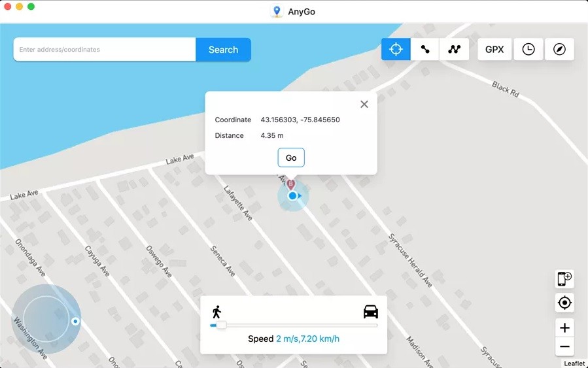Viewport: 588px width, 368px height.
Task: Click the speed text 2 m/s,7.20 km/h
Action: [307, 339]
